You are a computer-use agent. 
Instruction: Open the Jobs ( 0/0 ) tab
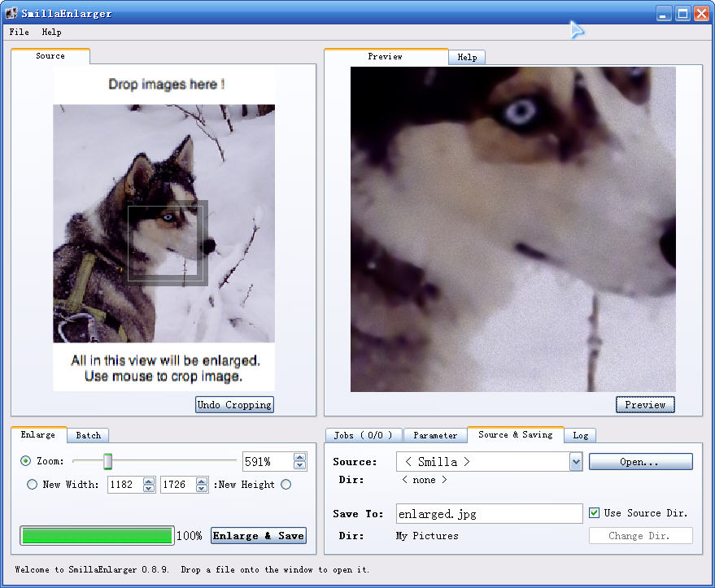(363, 436)
